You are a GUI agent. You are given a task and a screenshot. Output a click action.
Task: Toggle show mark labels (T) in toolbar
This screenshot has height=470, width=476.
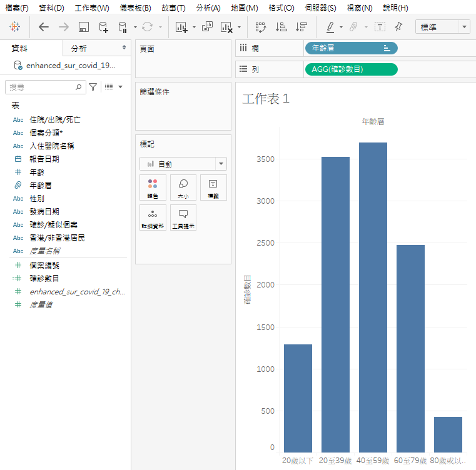click(380, 27)
